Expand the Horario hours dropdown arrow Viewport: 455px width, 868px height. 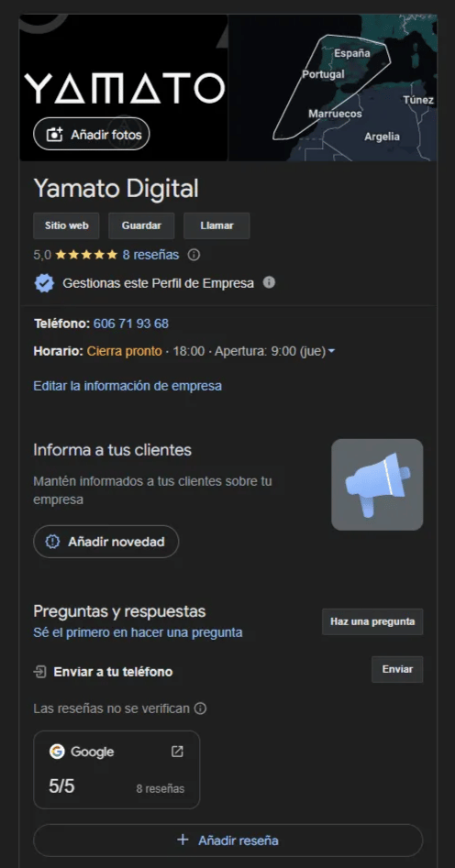[x=331, y=352]
